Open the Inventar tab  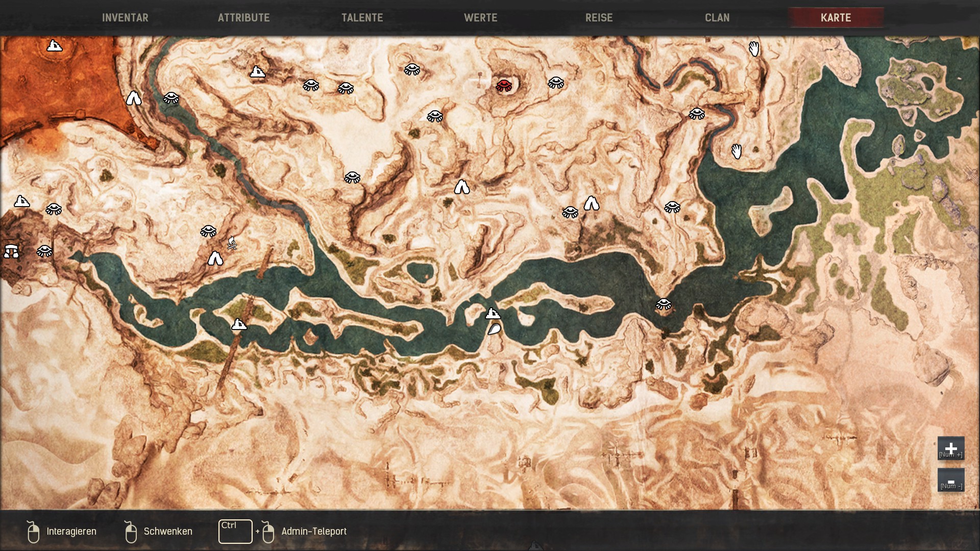(125, 17)
